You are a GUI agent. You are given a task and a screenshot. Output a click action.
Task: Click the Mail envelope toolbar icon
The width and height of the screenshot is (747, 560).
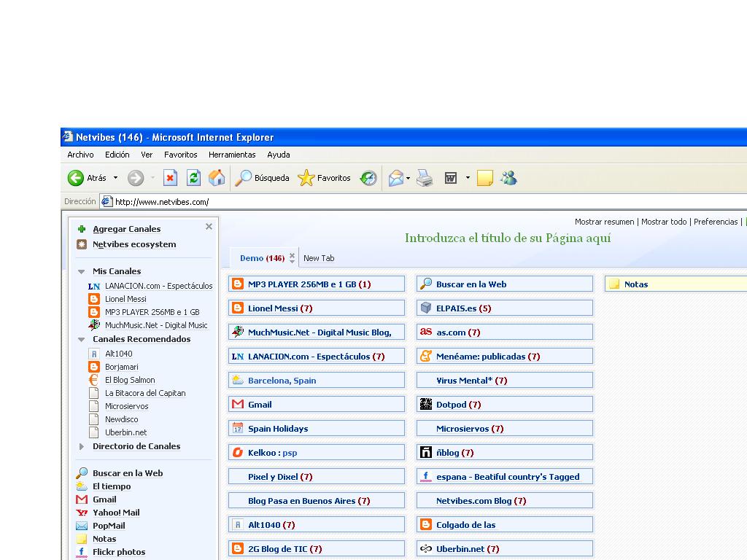coord(395,178)
